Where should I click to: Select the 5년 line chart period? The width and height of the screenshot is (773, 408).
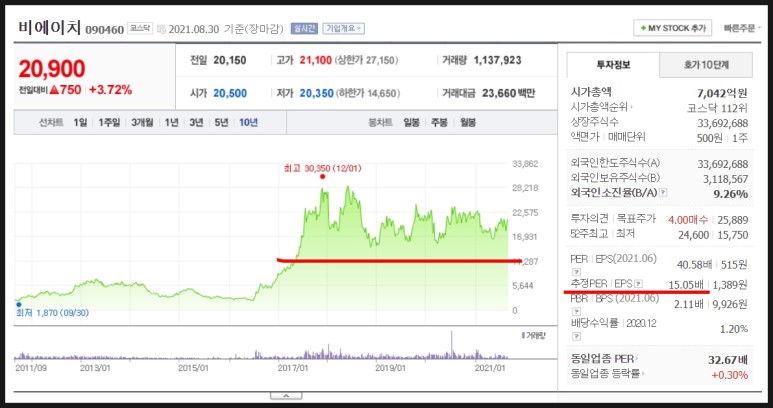click(221, 123)
